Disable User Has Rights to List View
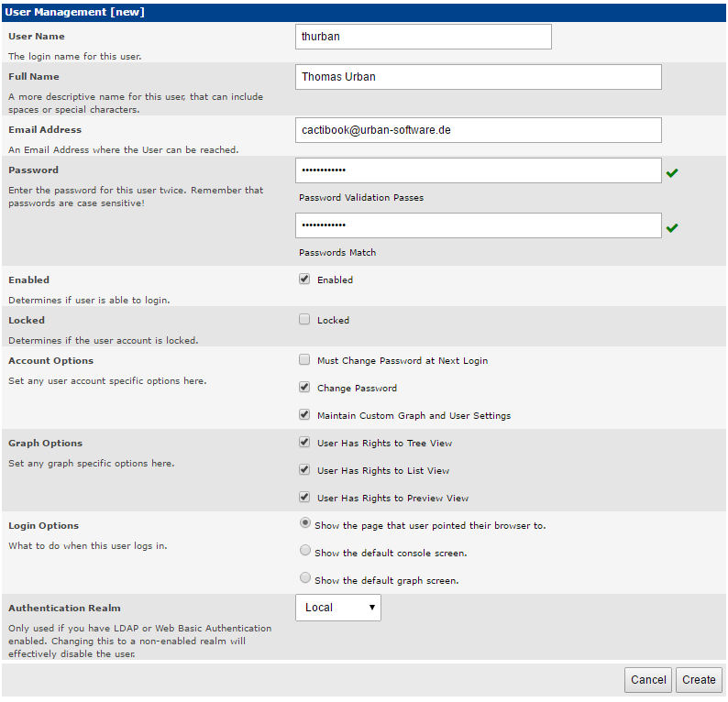The height and width of the screenshot is (702, 728). (x=304, y=469)
